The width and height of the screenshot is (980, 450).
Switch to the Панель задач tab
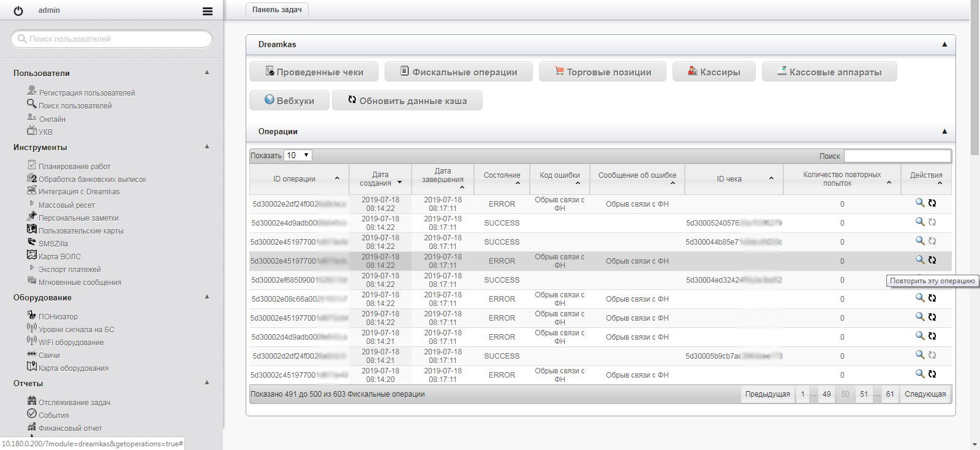point(277,10)
